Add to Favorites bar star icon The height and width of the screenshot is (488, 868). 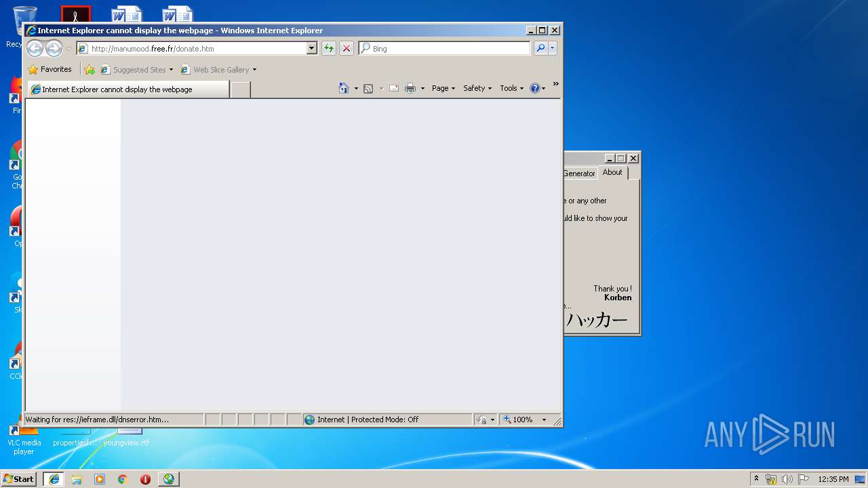point(90,70)
